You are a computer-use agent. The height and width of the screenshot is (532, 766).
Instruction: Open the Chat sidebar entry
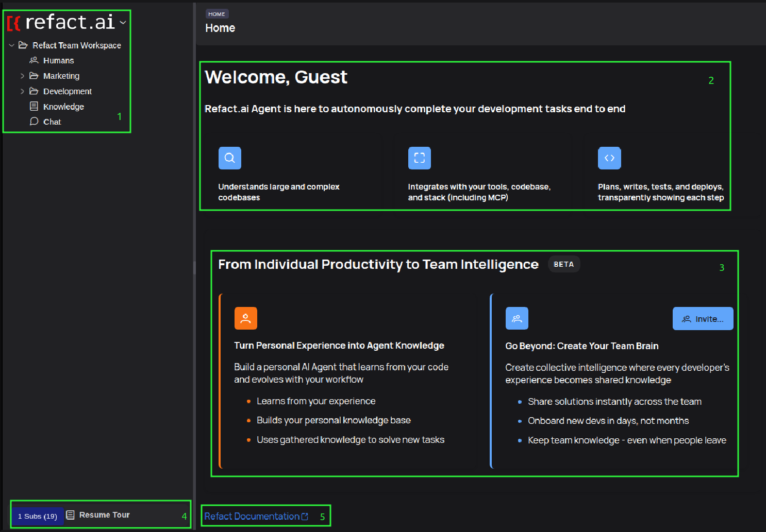pos(52,122)
